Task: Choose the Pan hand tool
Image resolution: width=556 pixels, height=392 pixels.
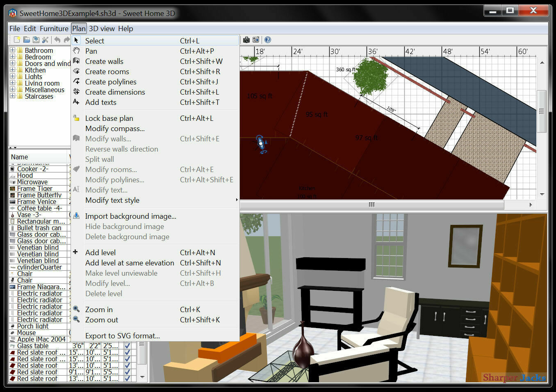Action: pyautogui.click(x=155, y=51)
